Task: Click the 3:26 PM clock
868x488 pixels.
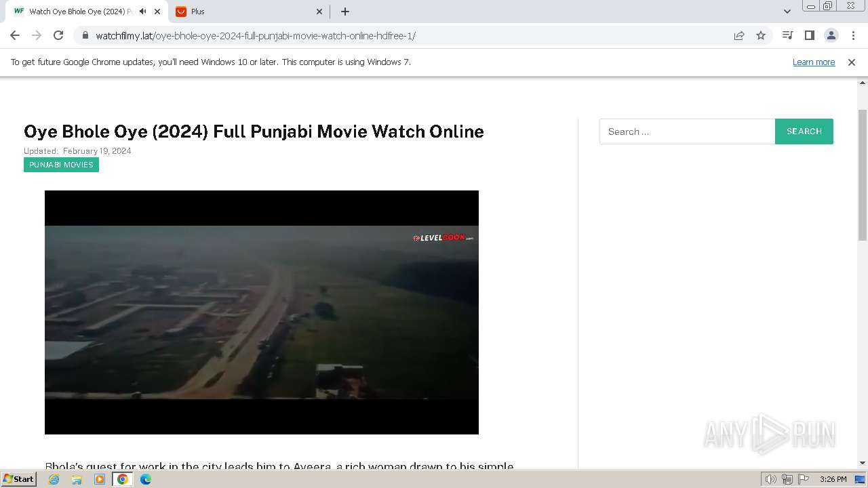Action: (833, 479)
